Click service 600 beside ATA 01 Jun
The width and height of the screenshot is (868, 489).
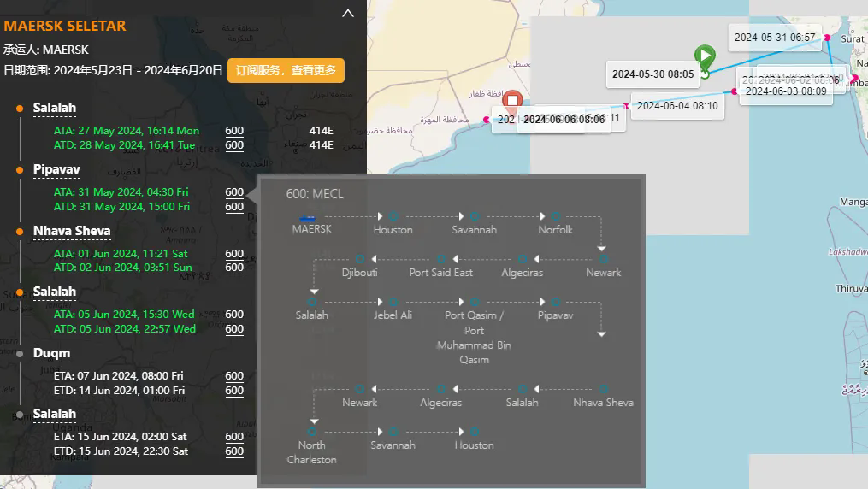click(x=234, y=253)
